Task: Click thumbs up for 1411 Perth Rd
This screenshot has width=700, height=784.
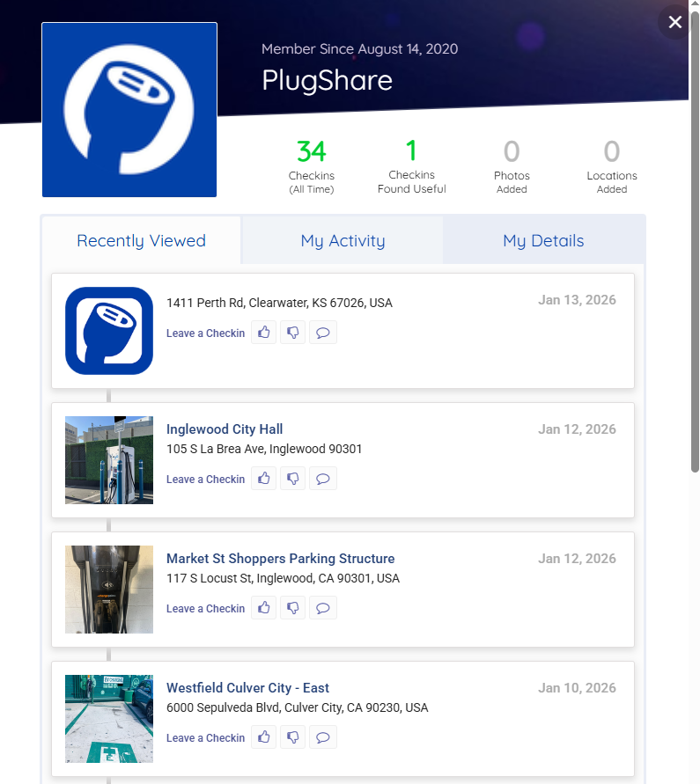Action: (264, 333)
